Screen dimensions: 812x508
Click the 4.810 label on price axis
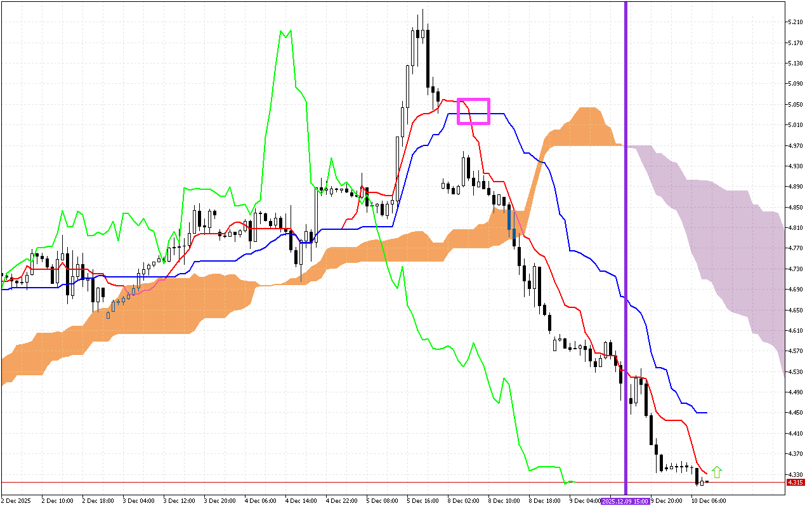[x=795, y=228]
